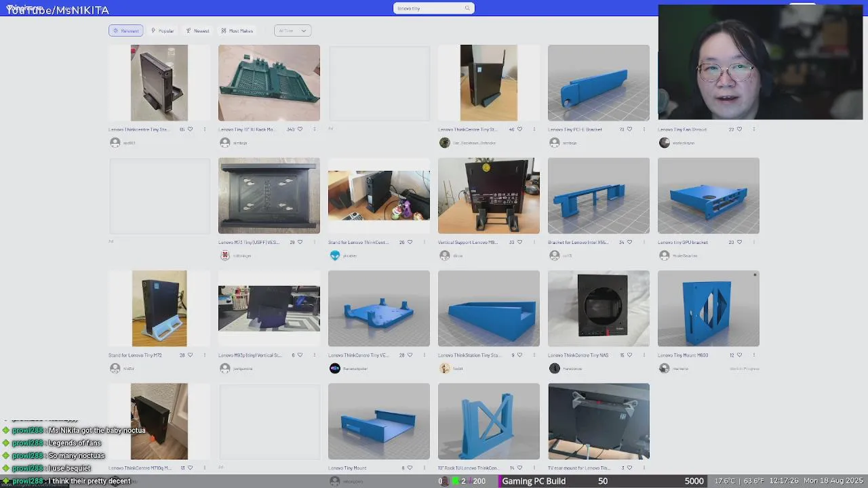
Task: Open the Lenovo Tiny Fan Shroud title link
Action: (683, 129)
